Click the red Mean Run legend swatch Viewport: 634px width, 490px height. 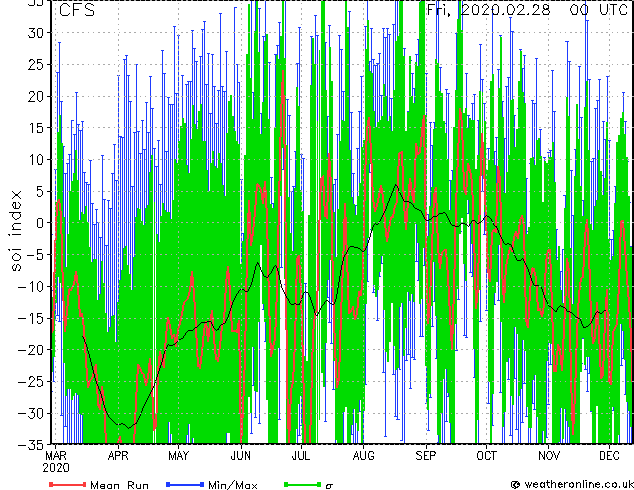click(x=67, y=484)
